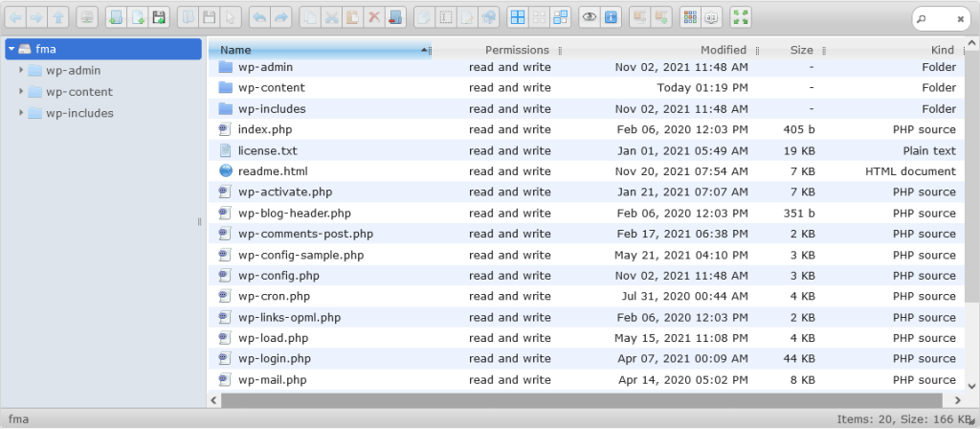Select wp-admin in the folder tree
The height and width of the screenshot is (429, 980).
[73, 71]
